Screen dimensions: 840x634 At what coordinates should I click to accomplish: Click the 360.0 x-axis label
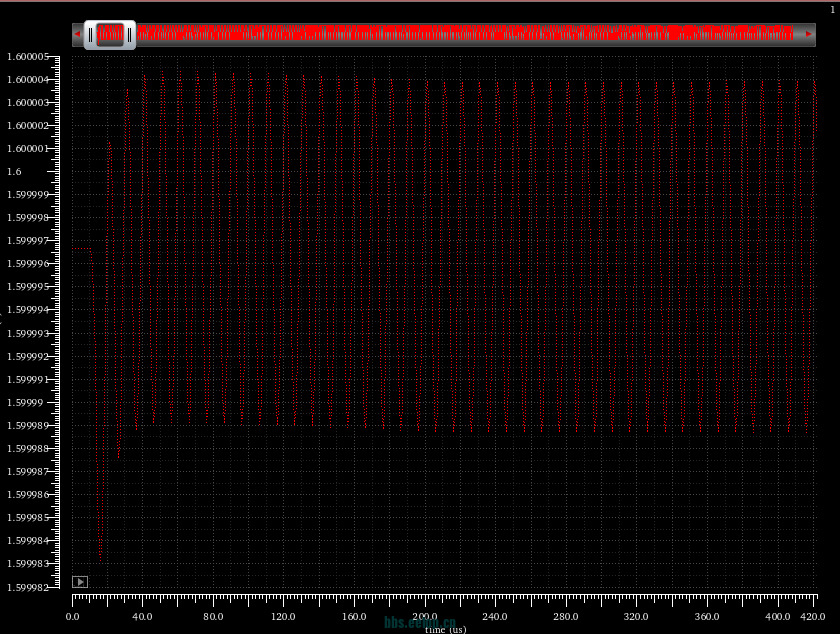tap(707, 617)
